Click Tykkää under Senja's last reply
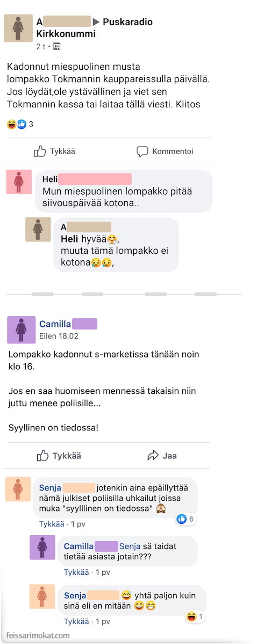 (x=76, y=621)
